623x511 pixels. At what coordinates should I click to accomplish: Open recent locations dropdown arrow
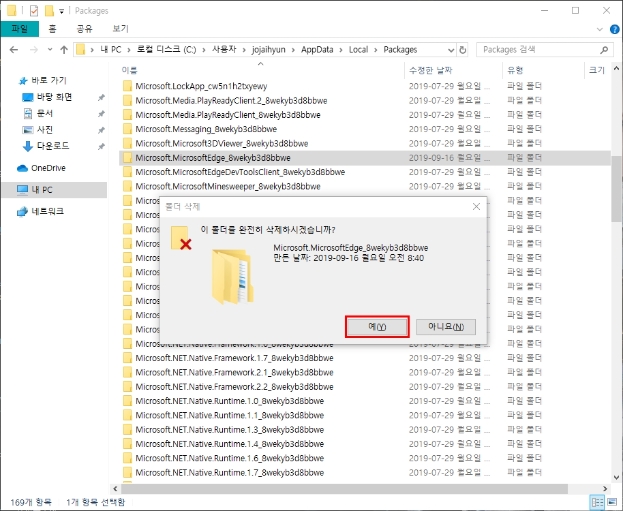pyautogui.click(x=50, y=50)
